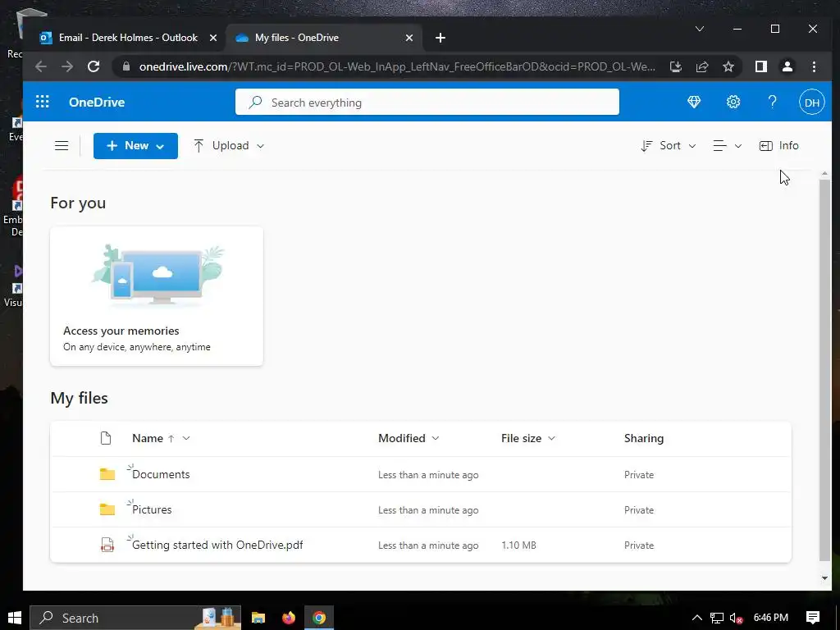
Task: Select the My files OneDrive tab
Action: pyautogui.click(x=297, y=38)
